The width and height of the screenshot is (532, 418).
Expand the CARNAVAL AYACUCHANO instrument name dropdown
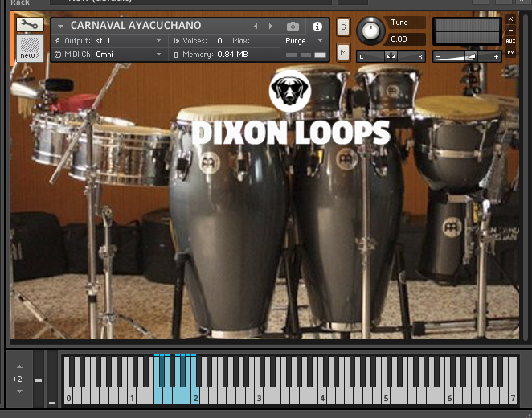tap(60, 27)
